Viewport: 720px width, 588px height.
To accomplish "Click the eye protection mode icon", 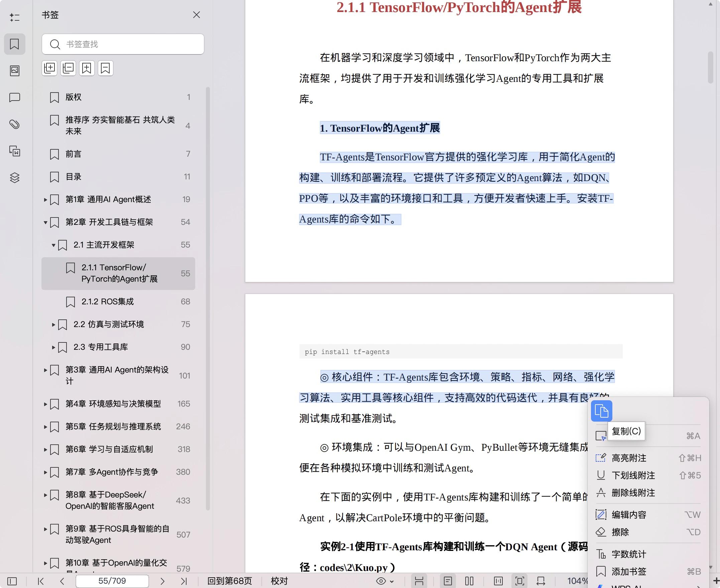I will [x=381, y=581].
